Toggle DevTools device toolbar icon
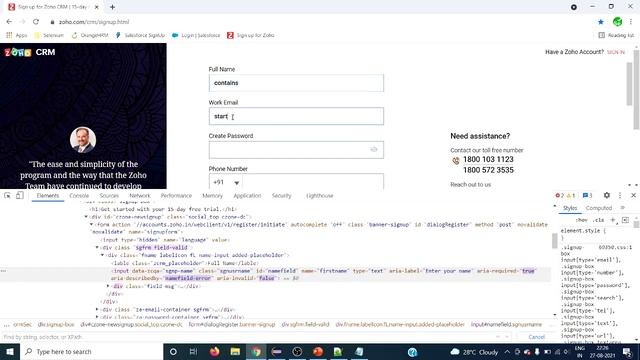Screen dimensions: 640x360 tap(20, 196)
